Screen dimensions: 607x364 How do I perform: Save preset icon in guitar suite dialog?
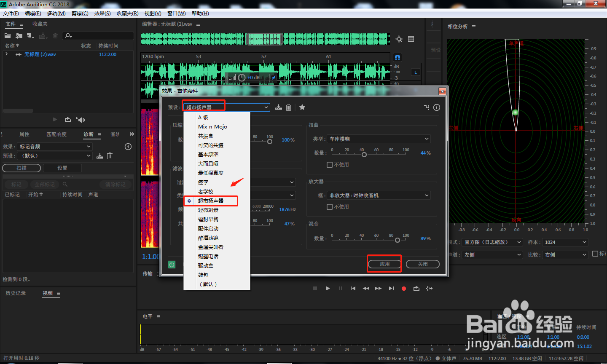[279, 107]
